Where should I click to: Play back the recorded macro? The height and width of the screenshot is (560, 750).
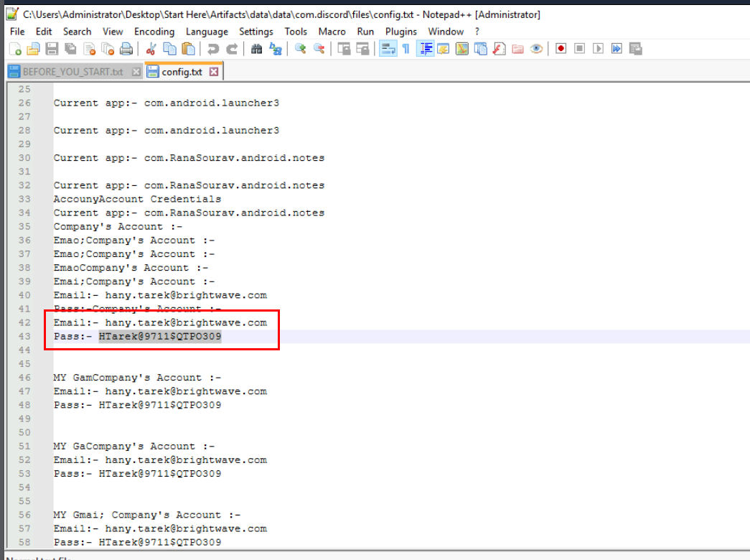598,49
